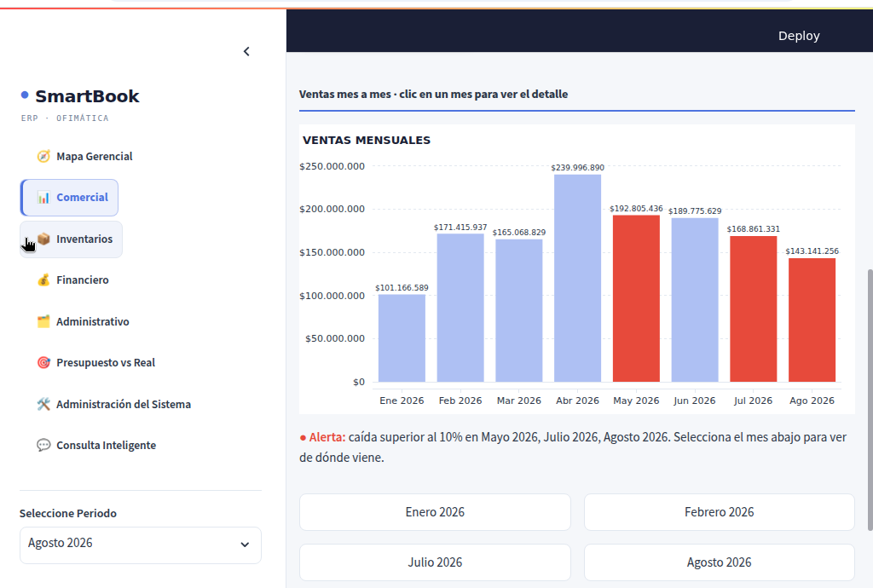Click the $101.166.589 value label
The width and height of the screenshot is (873, 588).
click(x=402, y=287)
